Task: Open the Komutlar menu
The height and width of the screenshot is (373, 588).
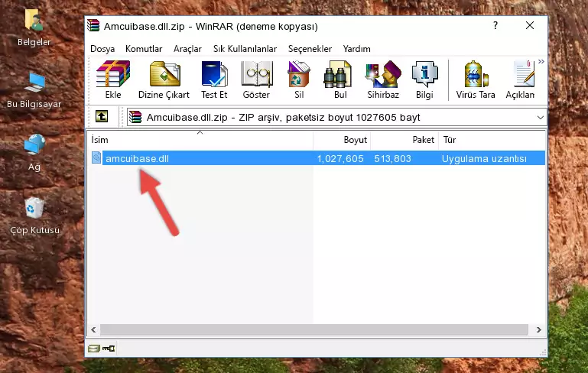Action: (144, 49)
